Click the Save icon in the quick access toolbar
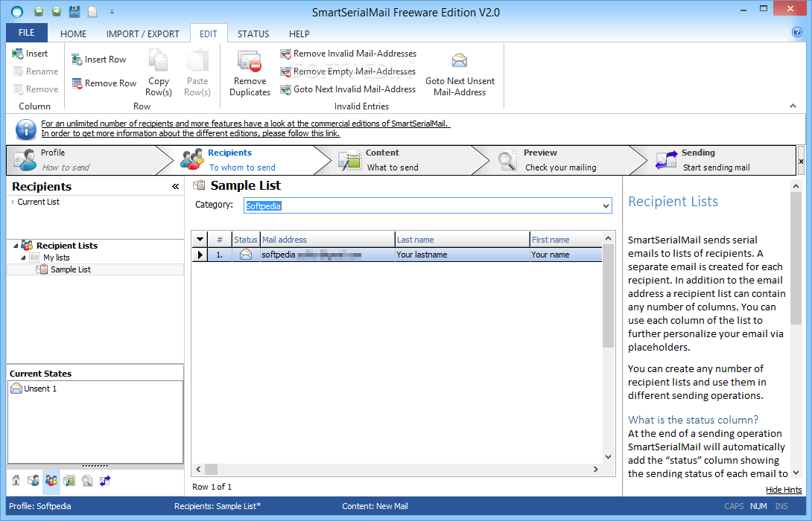This screenshot has width=812, height=521. pos(74,11)
